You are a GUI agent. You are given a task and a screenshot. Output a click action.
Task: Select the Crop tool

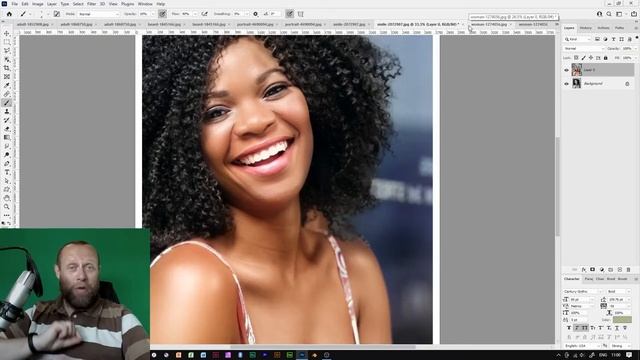(7, 68)
